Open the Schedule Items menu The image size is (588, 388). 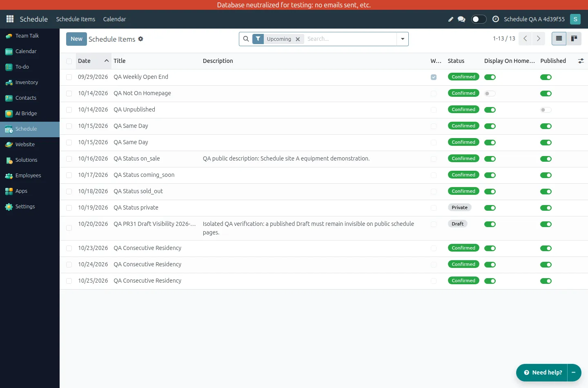pyautogui.click(x=76, y=19)
